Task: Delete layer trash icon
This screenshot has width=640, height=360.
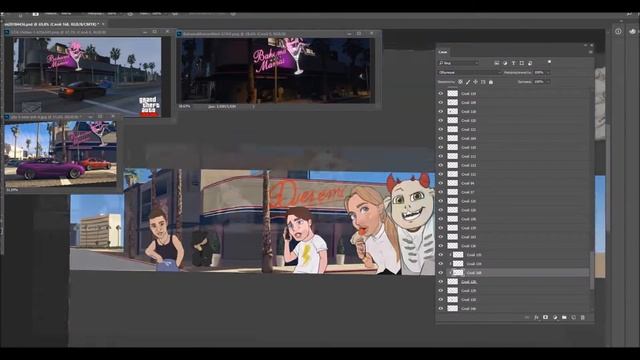Action: 583,317
